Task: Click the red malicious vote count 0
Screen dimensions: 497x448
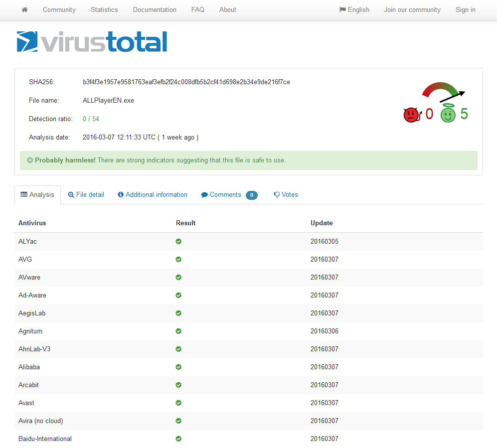Action: point(429,114)
